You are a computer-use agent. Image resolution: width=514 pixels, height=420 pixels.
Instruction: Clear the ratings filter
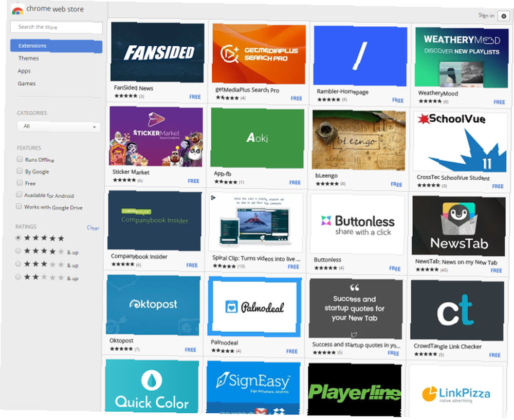[x=93, y=228]
